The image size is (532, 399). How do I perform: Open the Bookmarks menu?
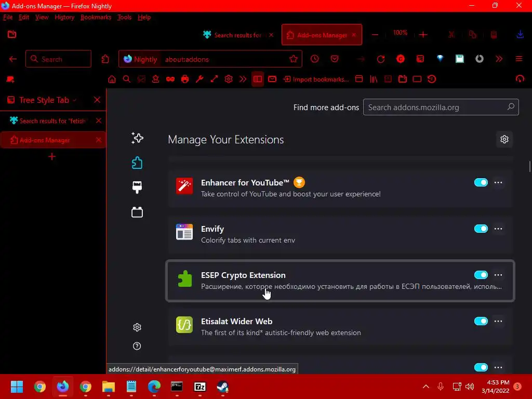point(96,17)
